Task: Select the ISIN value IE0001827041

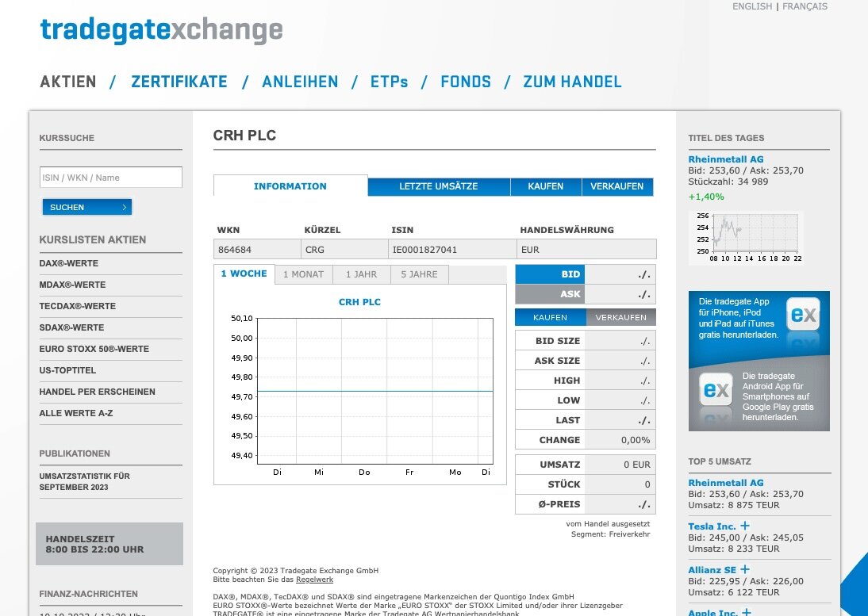Action: click(x=424, y=250)
